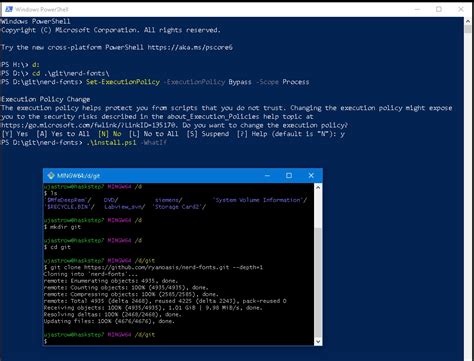Click the PowerShell icon in title bar
474x361 pixels.
pyautogui.click(x=9, y=9)
